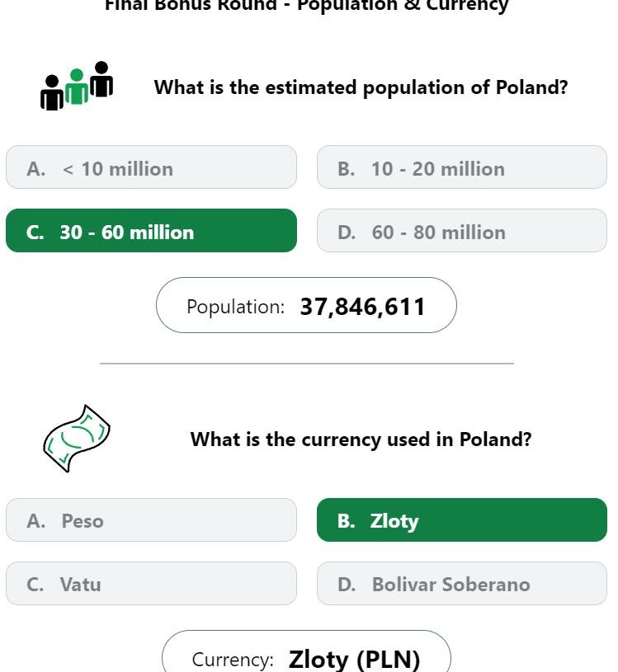Viewport: 618px width, 672px height.
Task: Click the letter A beside Peso
Action: coord(35,521)
